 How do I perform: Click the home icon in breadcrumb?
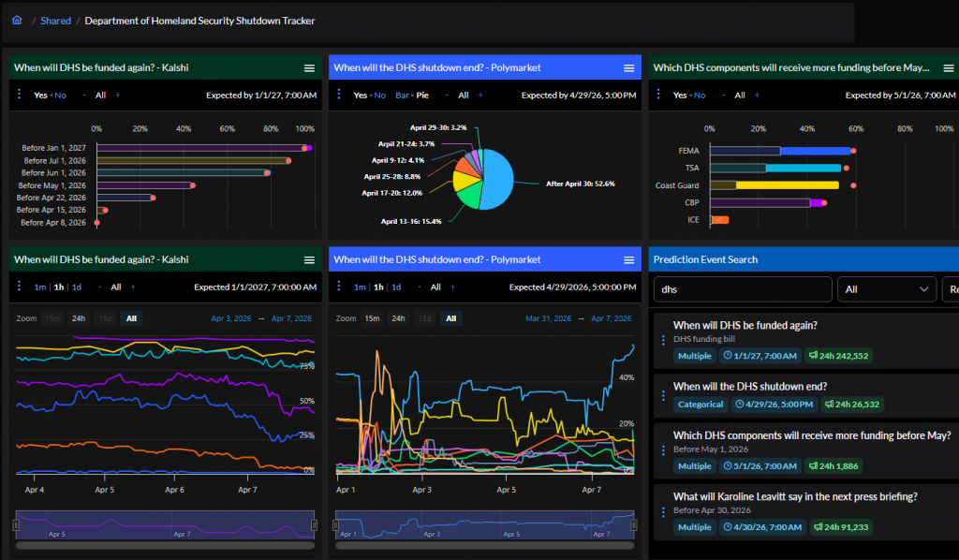[17, 21]
